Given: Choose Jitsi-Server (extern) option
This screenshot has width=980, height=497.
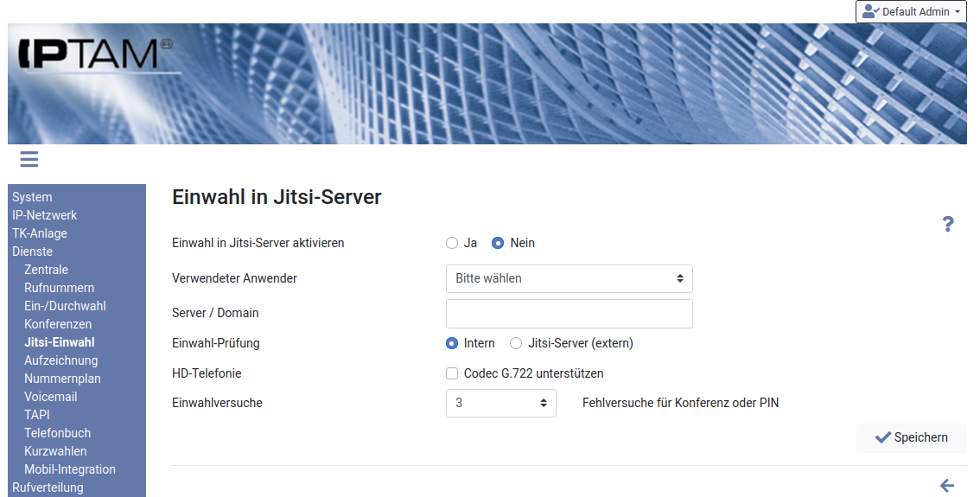Looking at the screenshot, I should (x=516, y=343).
